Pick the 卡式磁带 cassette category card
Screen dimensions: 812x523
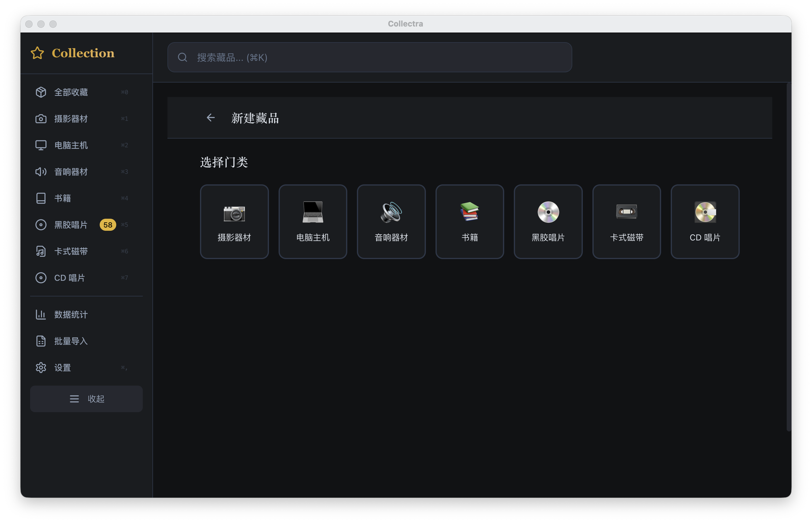[x=626, y=221]
